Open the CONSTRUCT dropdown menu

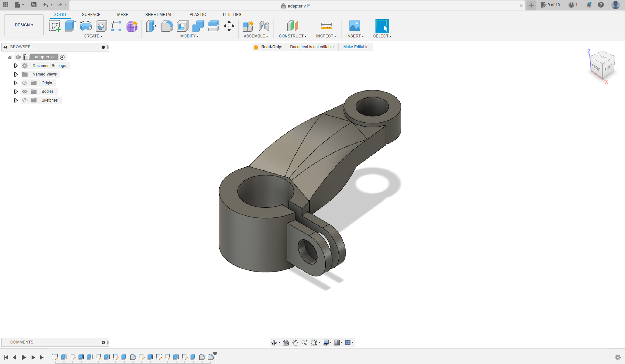[x=292, y=36]
